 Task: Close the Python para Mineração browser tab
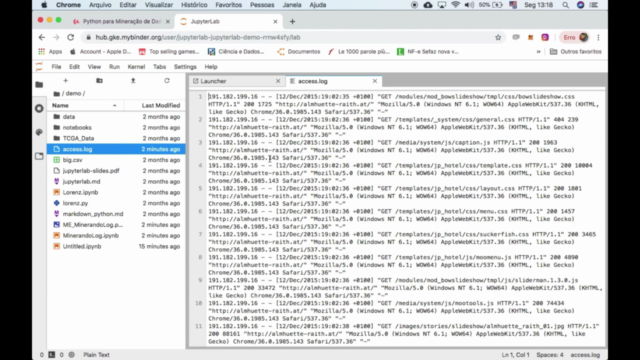(168, 22)
